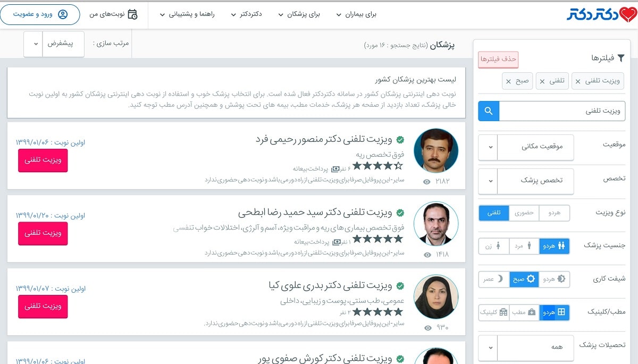
Task: Expand the دکتردکتر menu
Action: (246, 14)
